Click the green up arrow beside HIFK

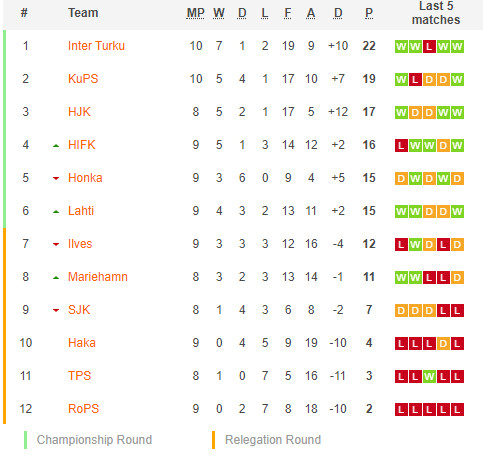tap(56, 146)
